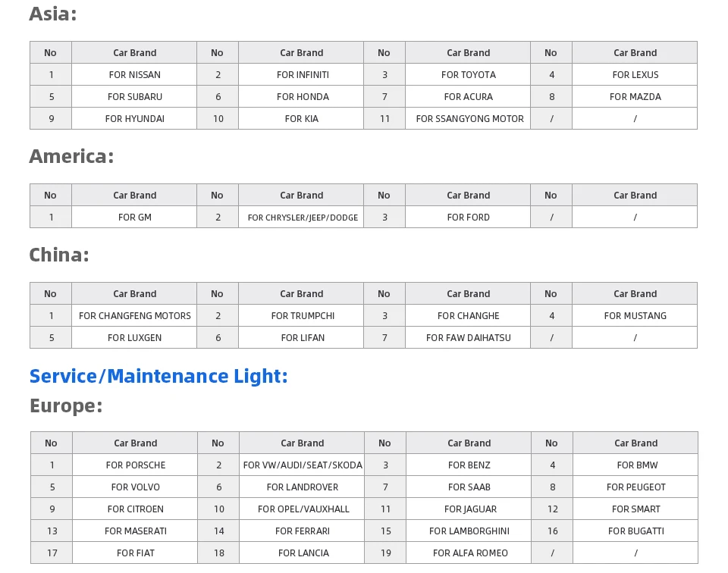Click the FOR ALFA ROMEO cell
The width and height of the screenshot is (728, 573).
click(469, 553)
